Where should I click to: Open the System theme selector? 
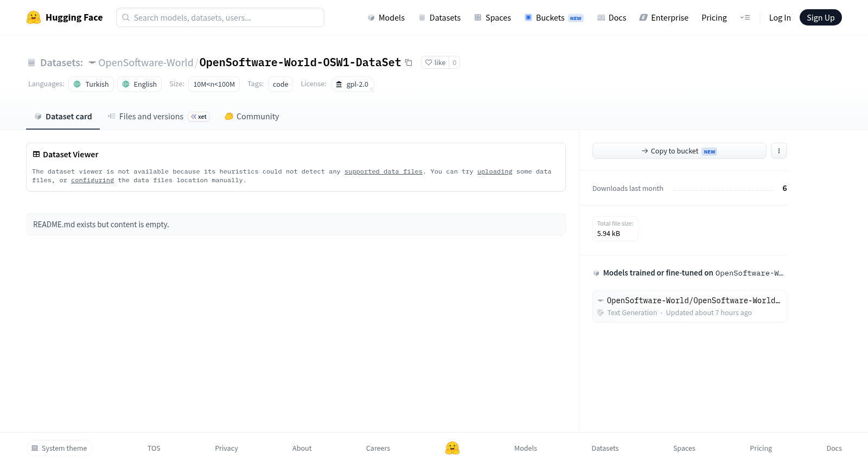point(59,448)
